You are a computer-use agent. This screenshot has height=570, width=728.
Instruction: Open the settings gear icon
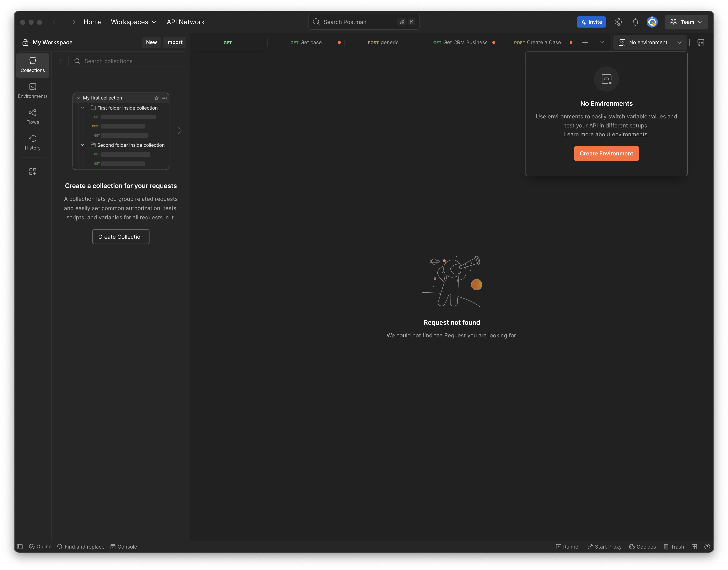point(619,22)
